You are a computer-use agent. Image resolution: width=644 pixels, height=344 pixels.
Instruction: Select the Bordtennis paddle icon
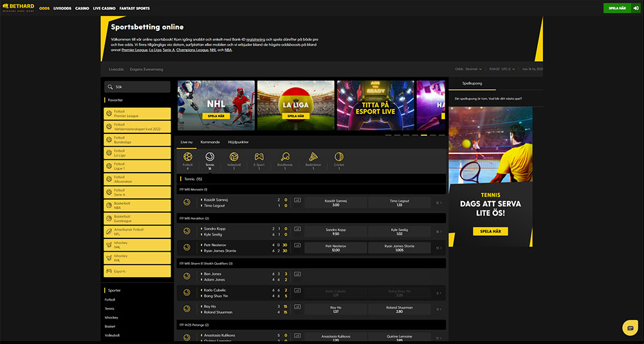(x=285, y=157)
